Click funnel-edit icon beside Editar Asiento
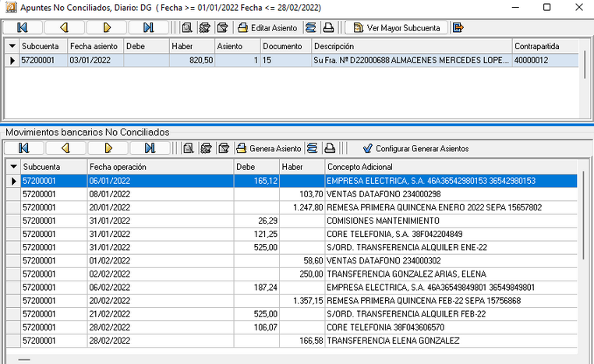 click(x=223, y=27)
